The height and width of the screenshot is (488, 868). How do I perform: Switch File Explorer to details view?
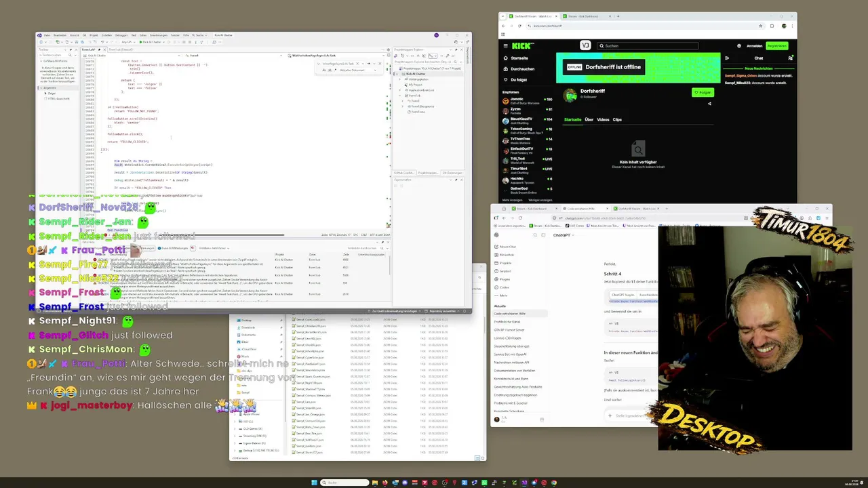(478, 458)
